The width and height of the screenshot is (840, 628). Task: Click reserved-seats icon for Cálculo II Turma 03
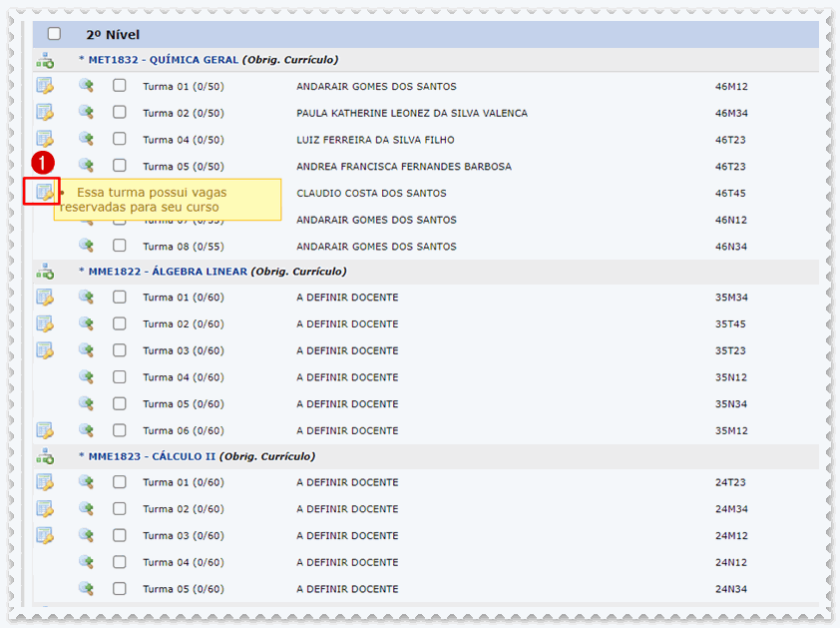(44, 535)
